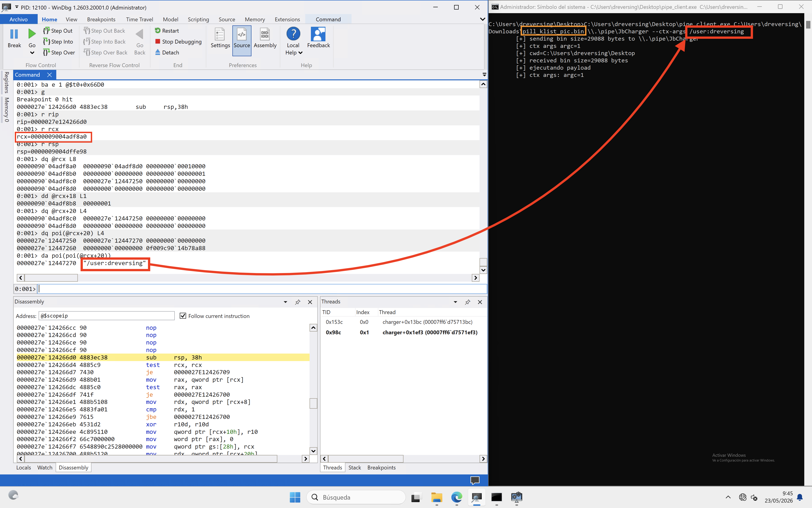Click Step Into Back
The height and width of the screenshot is (508, 812).
point(105,42)
